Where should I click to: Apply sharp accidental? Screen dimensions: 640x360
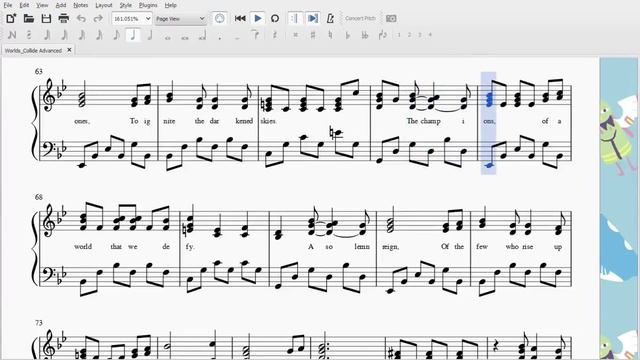(313, 35)
